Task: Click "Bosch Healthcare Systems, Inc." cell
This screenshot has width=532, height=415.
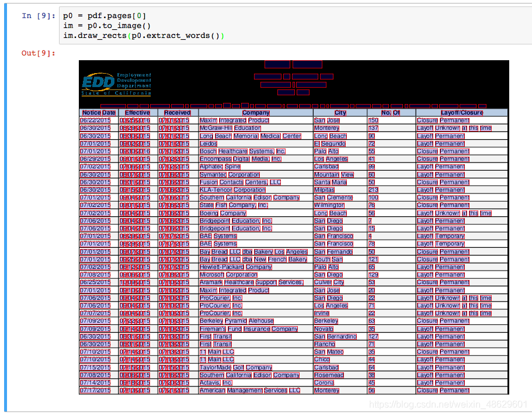Action: click(x=242, y=151)
